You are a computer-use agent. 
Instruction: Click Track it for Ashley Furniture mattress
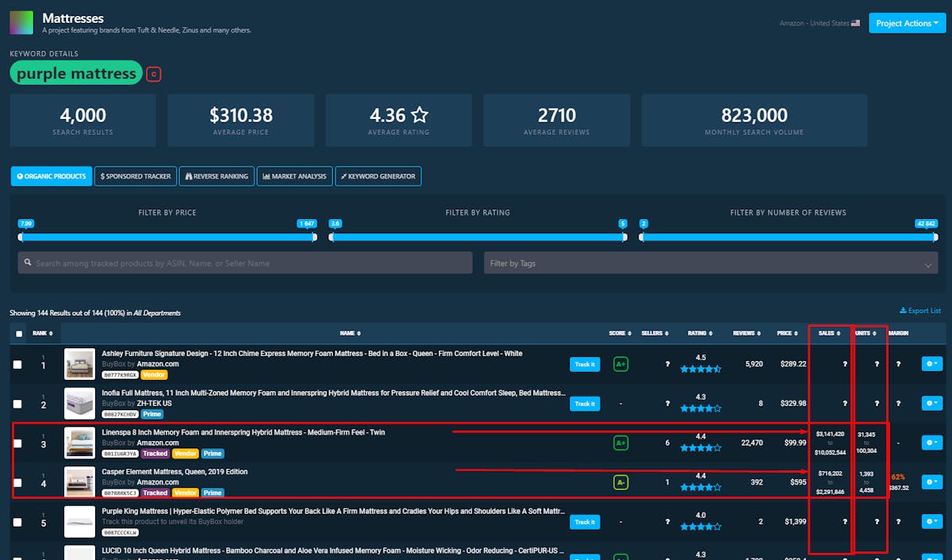[585, 364]
